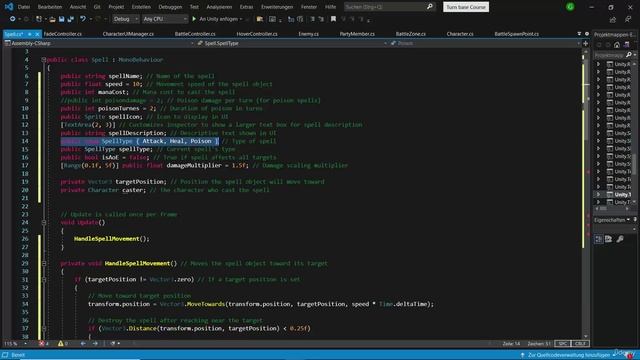
Task: Click the wrench properties icon in Eigenschaften panel
Action: (620, 239)
